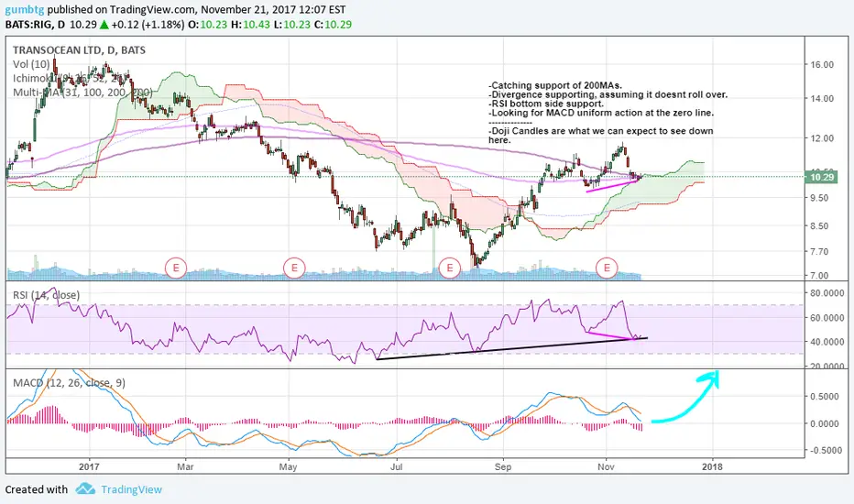Click the 14.00 price axis label
This screenshot has width=854, height=504.
click(822, 99)
